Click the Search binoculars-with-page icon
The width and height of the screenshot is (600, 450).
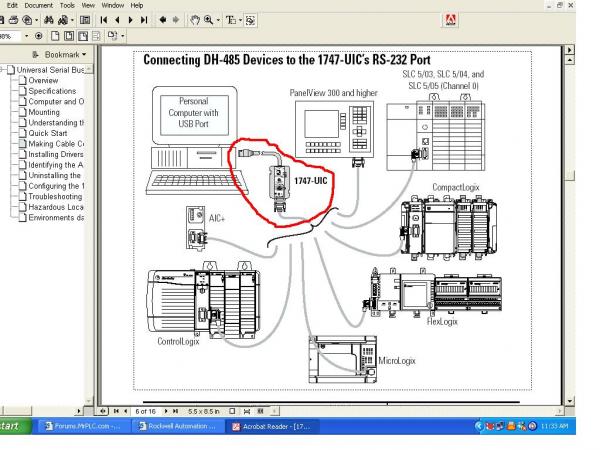pos(63,20)
